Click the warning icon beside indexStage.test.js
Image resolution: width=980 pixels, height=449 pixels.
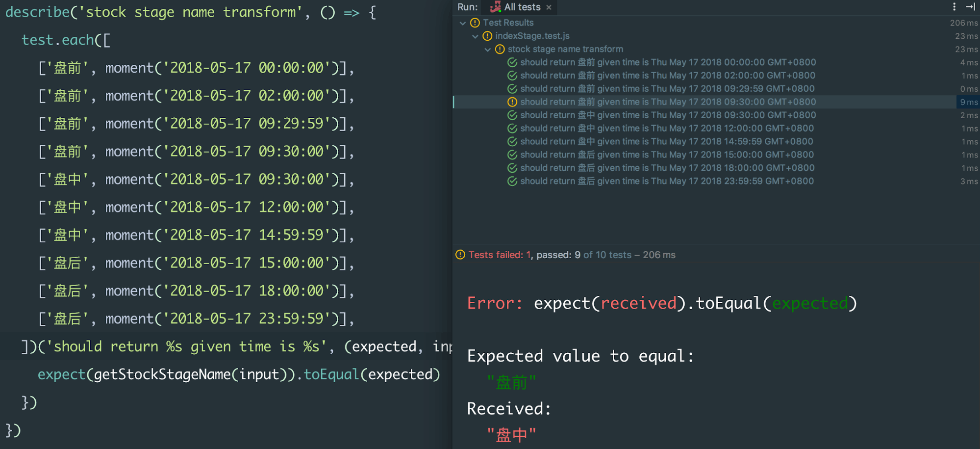coord(487,36)
